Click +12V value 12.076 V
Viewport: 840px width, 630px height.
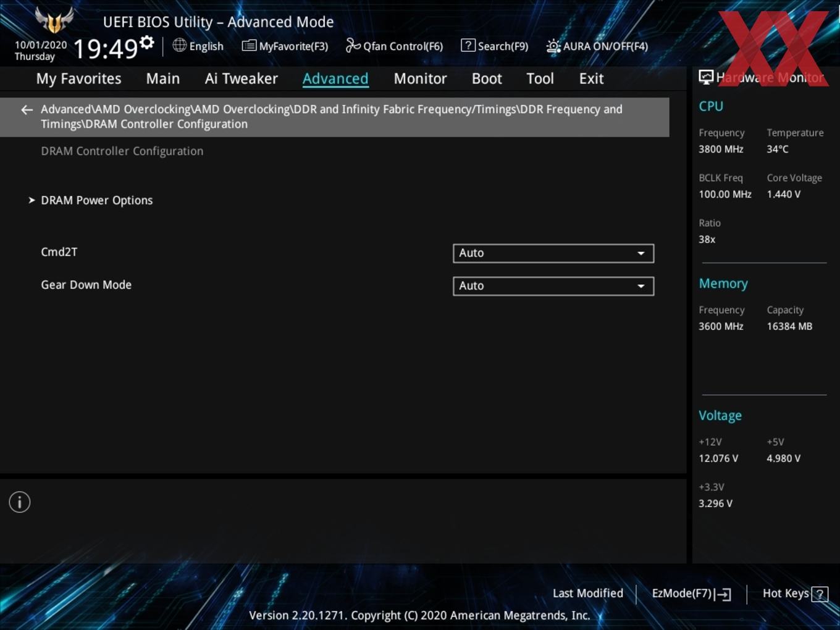point(718,459)
